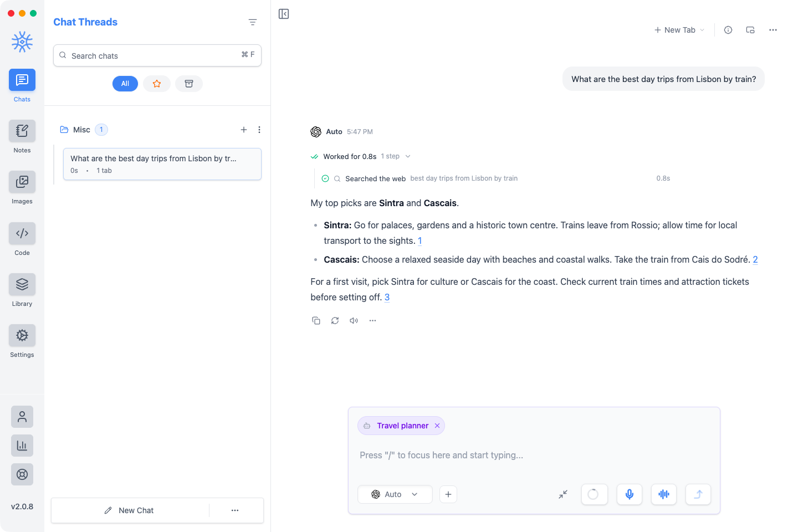Regenerate the assistant response
This screenshot has height=532, width=798.
[335, 321]
